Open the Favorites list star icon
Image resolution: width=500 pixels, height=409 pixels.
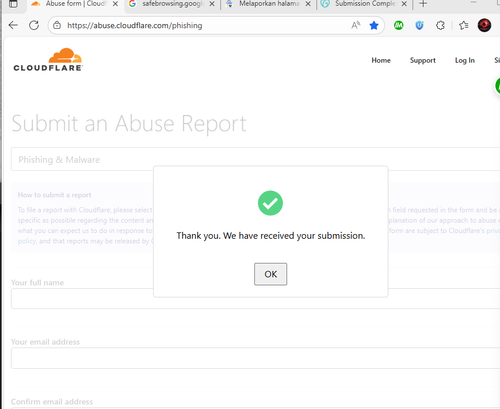click(463, 25)
